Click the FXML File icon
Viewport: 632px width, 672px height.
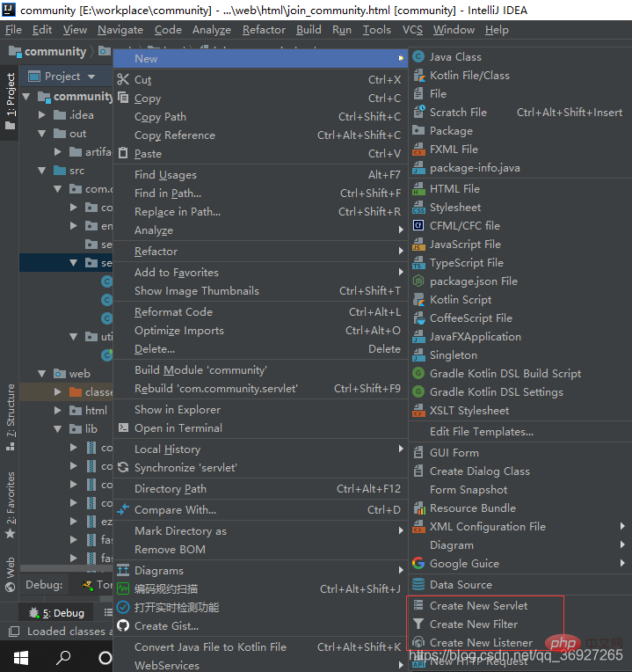pos(418,150)
